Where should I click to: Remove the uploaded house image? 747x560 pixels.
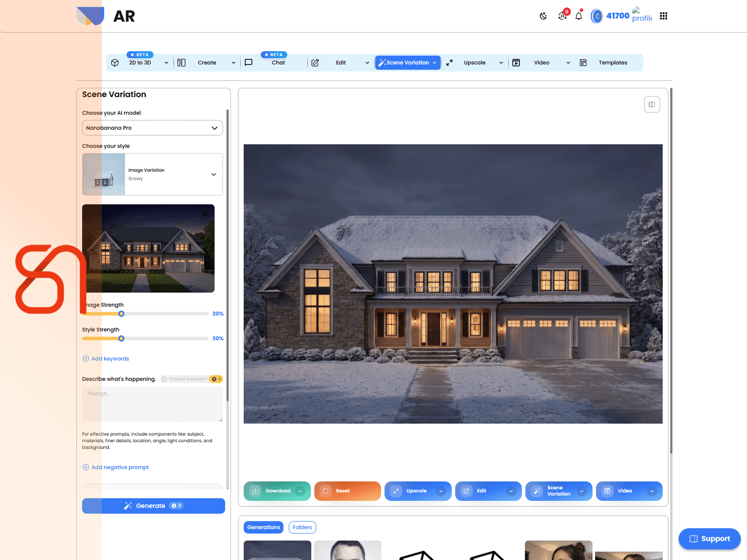point(205,214)
